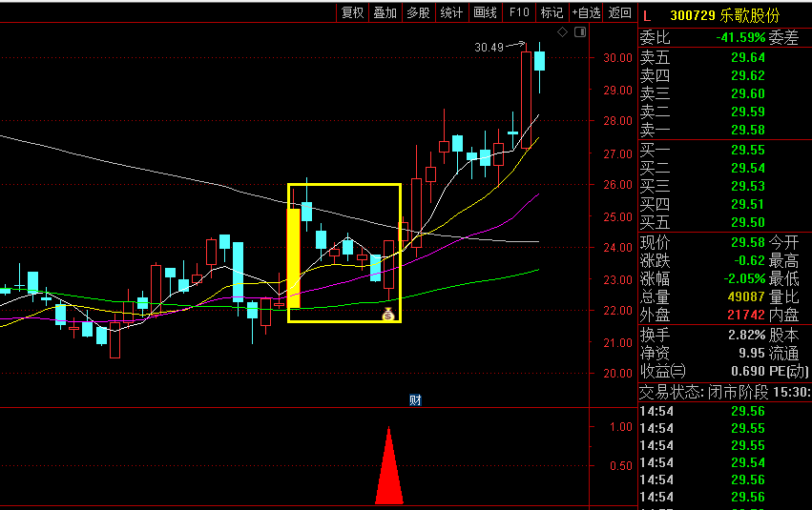Click the 1.00 indicator axis label
This screenshot has height=510, width=812.
click(x=621, y=427)
